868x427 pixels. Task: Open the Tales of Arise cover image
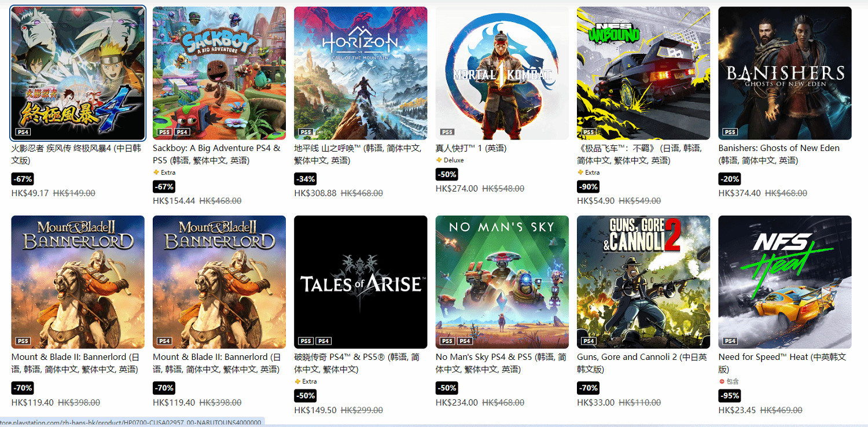pyautogui.click(x=361, y=282)
